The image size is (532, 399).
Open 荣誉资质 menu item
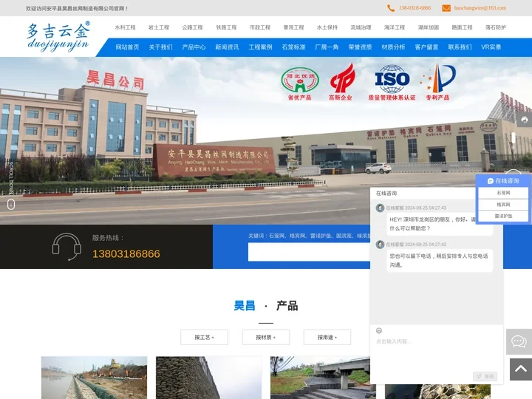(360, 47)
